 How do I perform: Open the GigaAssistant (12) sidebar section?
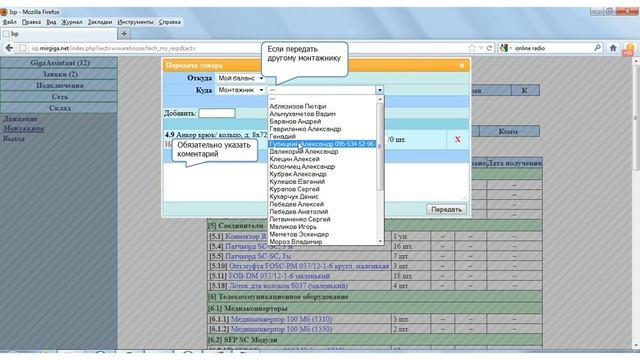click(59, 63)
